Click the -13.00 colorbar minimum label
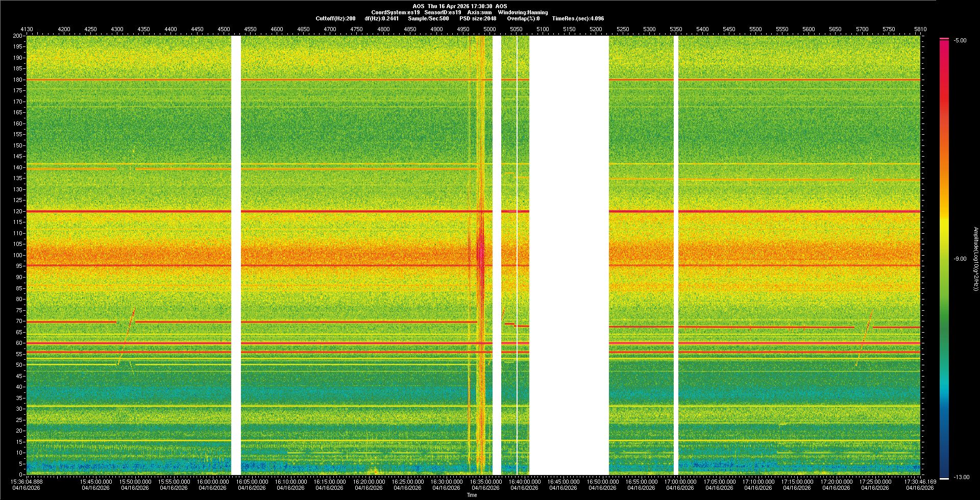The image size is (980, 500). (x=961, y=478)
